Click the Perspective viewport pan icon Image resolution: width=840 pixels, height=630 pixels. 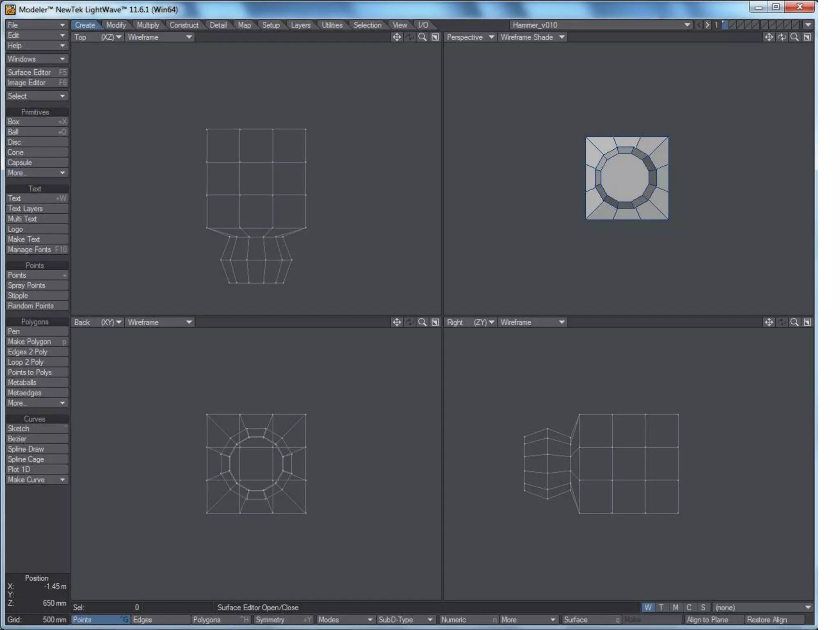pos(769,37)
